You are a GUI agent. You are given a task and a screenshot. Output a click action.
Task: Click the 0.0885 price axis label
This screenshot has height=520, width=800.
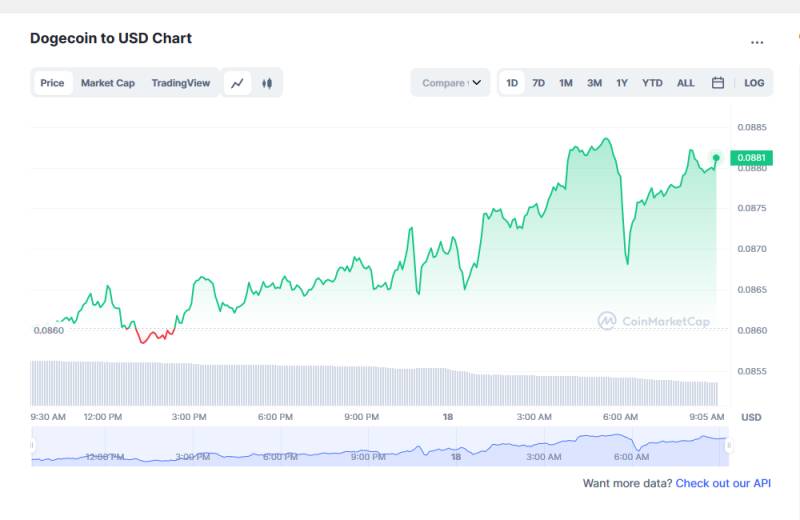pyautogui.click(x=752, y=127)
